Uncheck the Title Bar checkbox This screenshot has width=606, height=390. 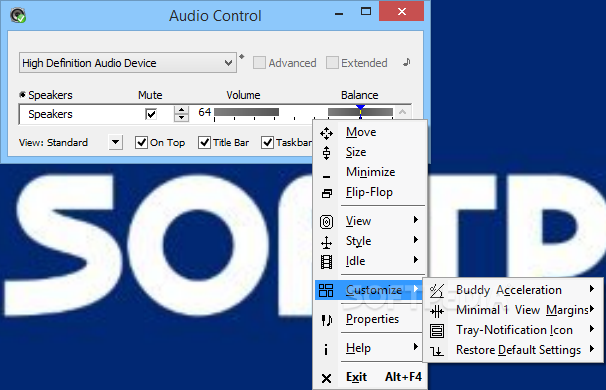(x=204, y=142)
